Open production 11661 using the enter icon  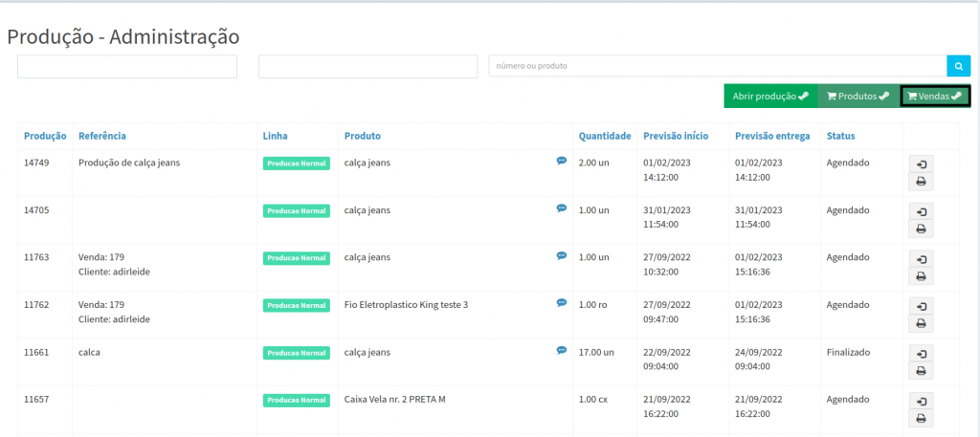click(x=921, y=353)
